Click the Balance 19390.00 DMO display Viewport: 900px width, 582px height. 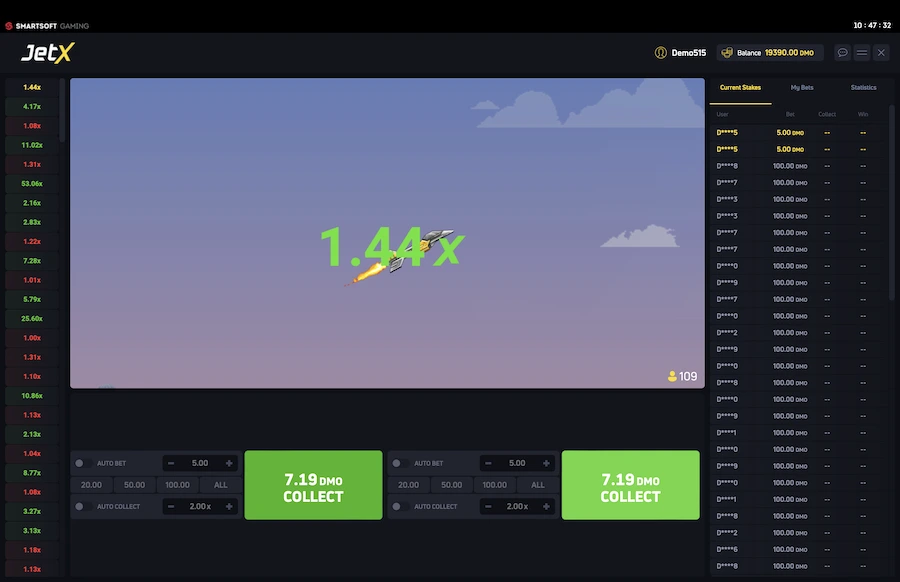pos(770,53)
